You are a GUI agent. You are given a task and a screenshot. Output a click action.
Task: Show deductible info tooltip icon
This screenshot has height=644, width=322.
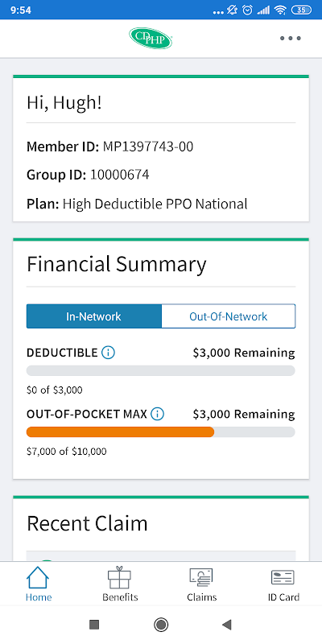(x=108, y=353)
